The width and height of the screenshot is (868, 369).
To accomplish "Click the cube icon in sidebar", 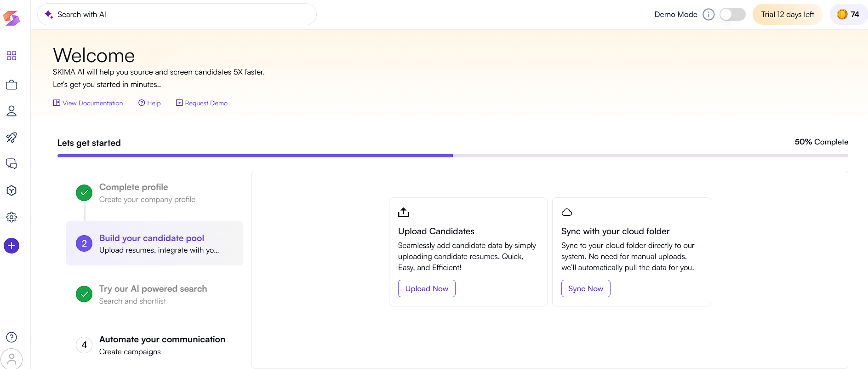I will coord(11,190).
